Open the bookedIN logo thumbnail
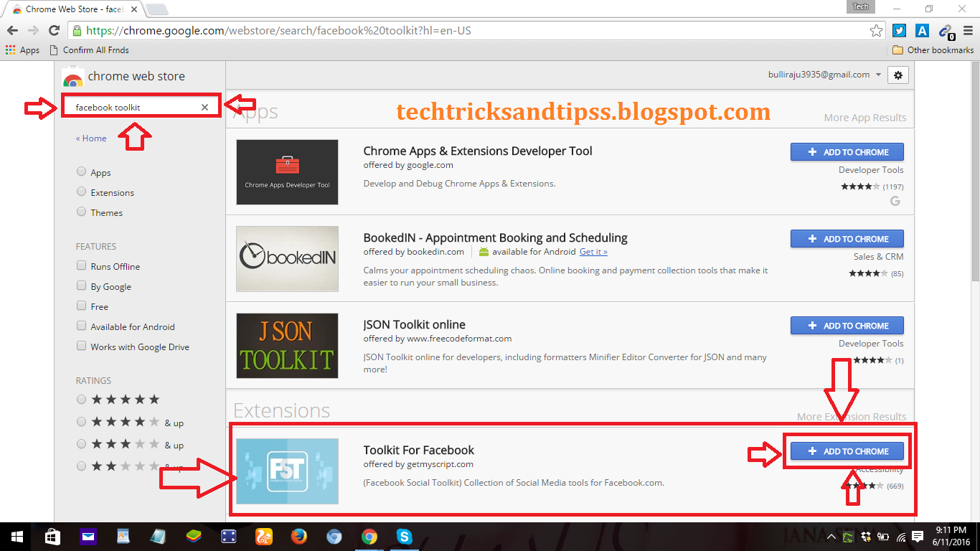 (x=287, y=259)
